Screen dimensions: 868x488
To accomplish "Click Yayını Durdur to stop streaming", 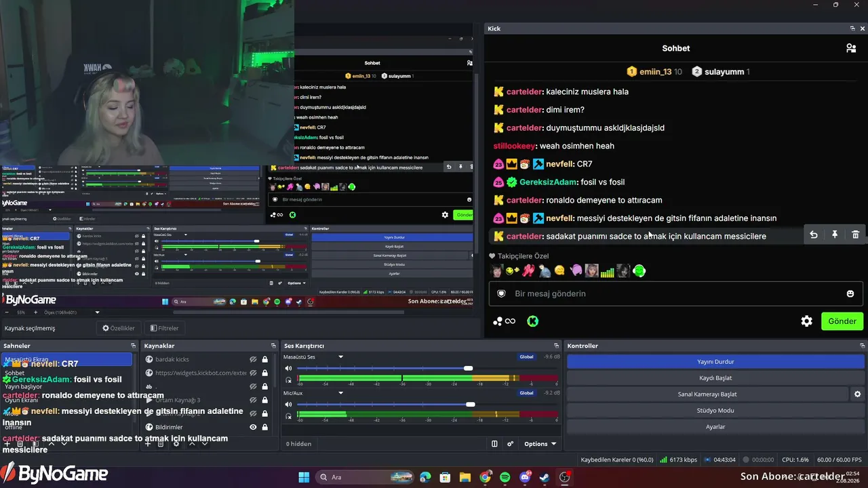I will [x=715, y=361].
